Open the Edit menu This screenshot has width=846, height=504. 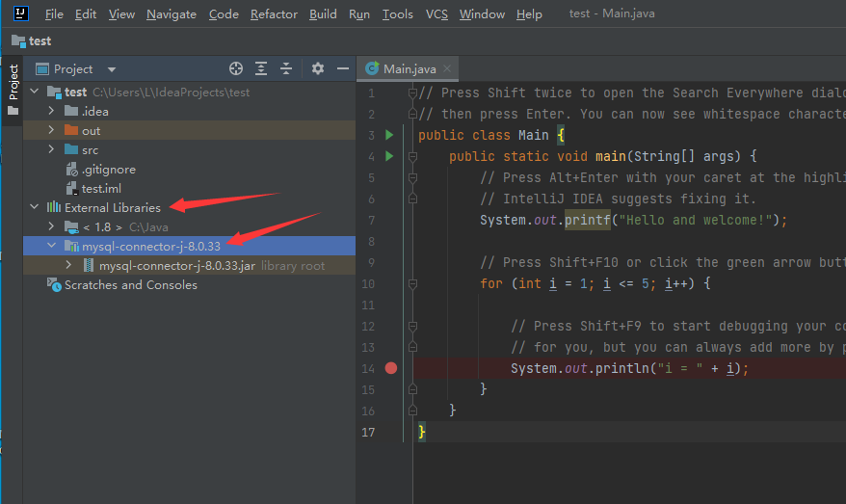tap(86, 14)
